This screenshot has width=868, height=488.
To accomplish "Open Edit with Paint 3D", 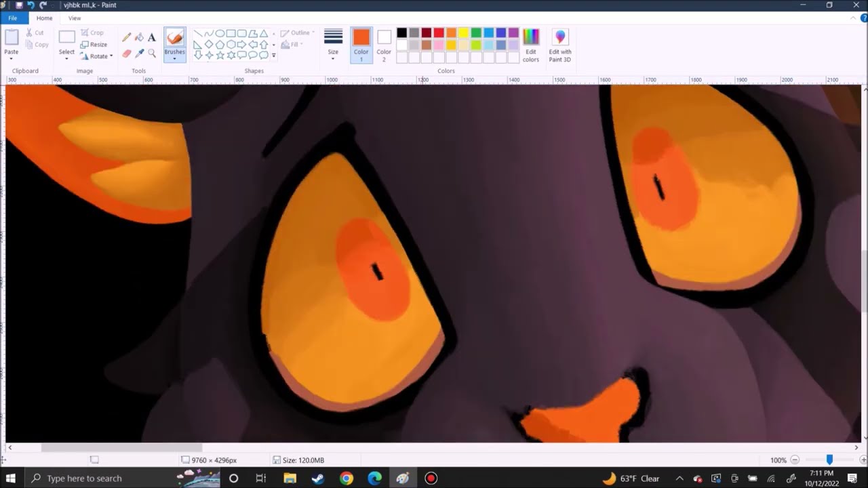I will click(x=560, y=46).
